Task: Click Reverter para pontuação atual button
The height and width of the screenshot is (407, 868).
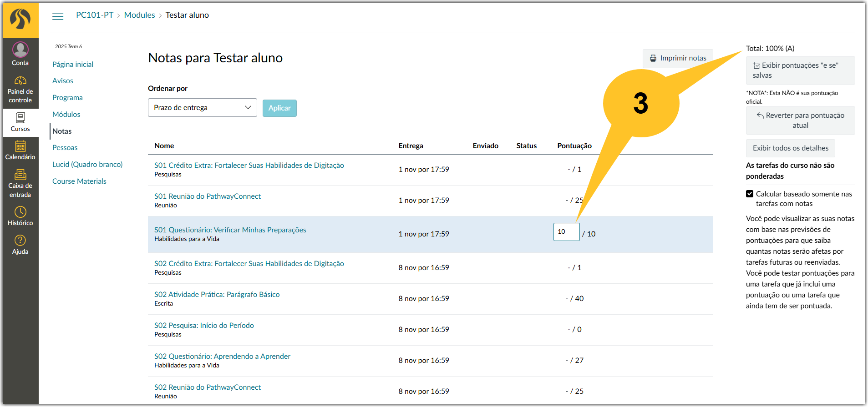Action: tap(801, 121)
